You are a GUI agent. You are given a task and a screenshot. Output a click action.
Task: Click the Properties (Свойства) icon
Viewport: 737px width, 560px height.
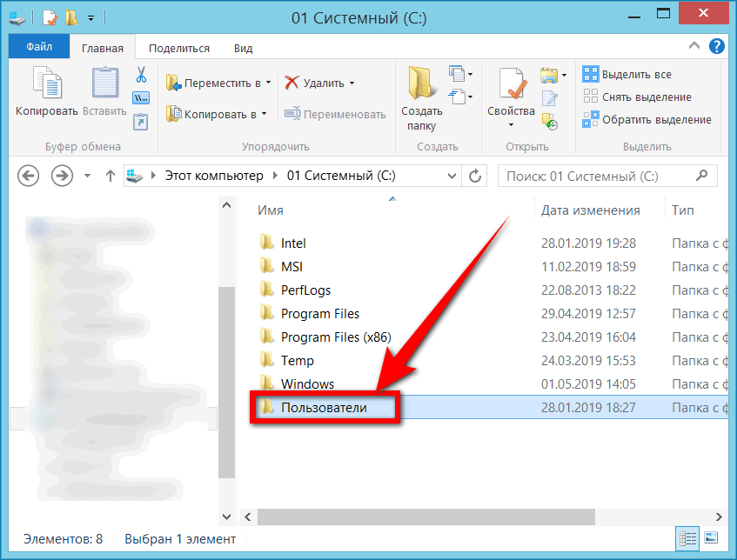(x=512, y=83)
